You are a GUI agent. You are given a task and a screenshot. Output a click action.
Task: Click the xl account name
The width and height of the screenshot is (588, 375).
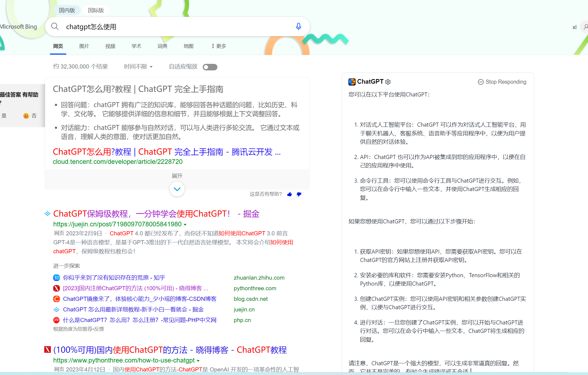click(574, 27)
